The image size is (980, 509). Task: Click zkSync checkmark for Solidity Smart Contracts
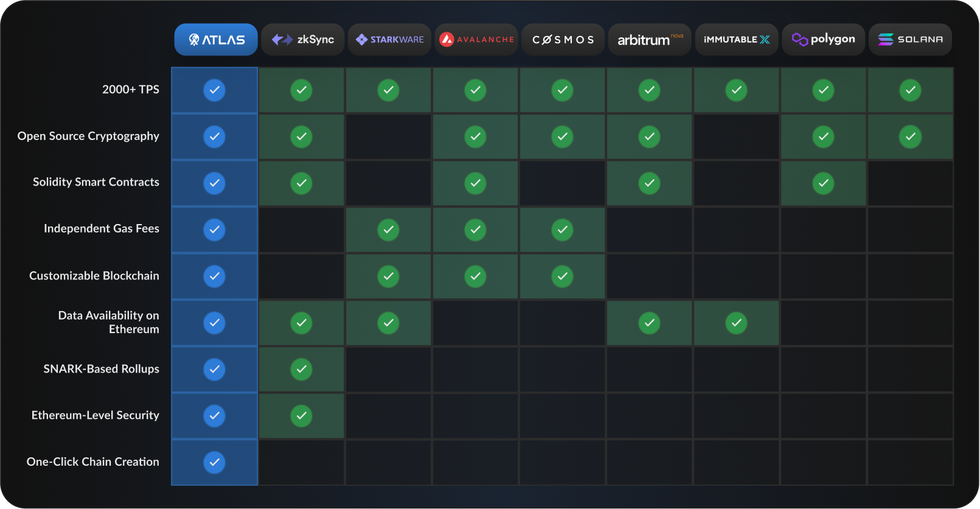(x=301, y=183)
